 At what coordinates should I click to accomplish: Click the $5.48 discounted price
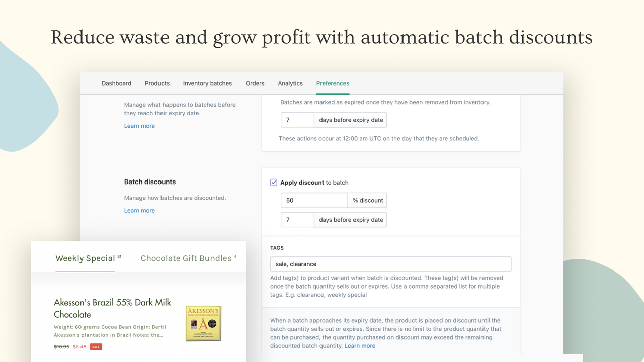tap(79, 346)
